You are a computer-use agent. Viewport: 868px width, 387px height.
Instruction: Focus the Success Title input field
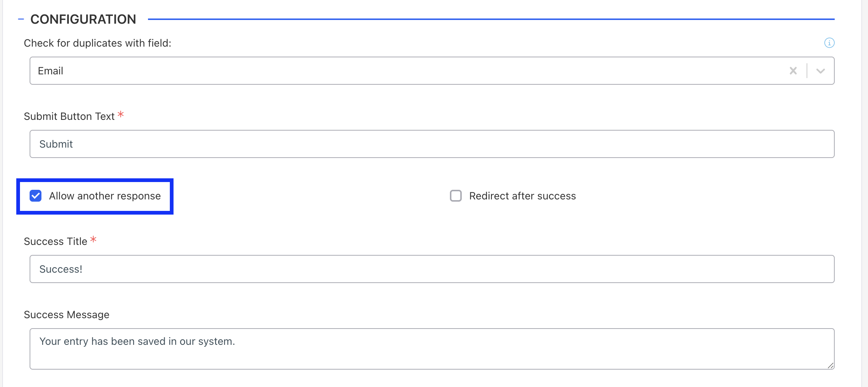[432, 269]
